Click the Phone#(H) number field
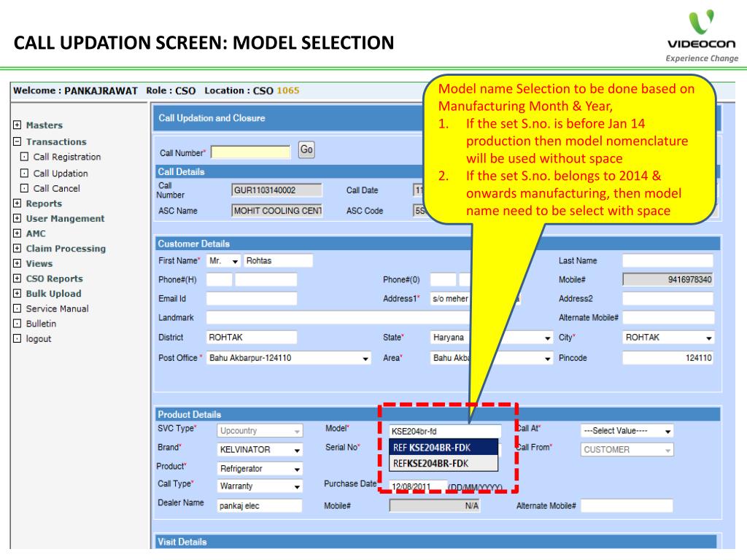 click(266, 279)
